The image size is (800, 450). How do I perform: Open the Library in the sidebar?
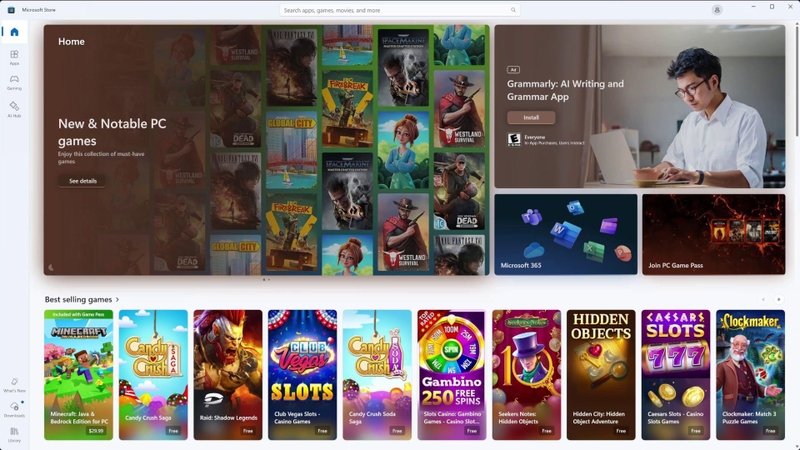14,435
